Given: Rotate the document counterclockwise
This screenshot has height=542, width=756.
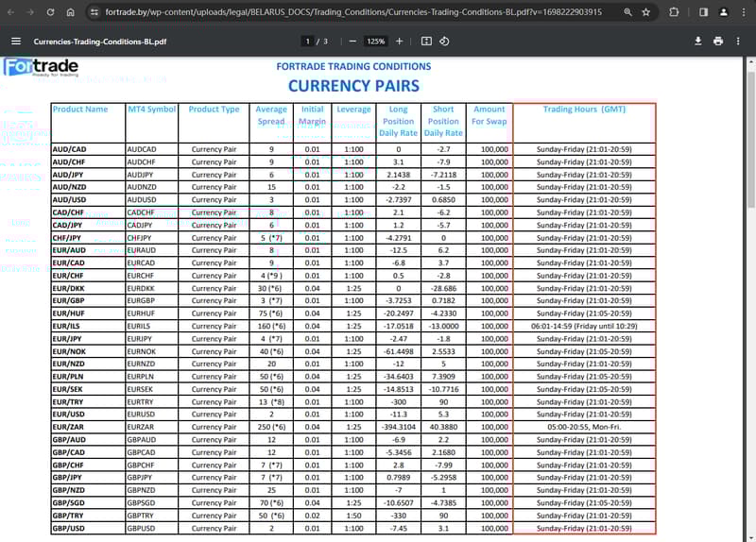Looking at the screenshot, I should pyautogui.click(x=444, y=42).
